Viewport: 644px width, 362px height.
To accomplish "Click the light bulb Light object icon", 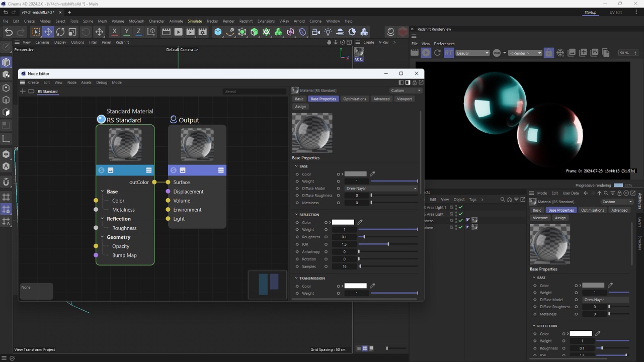I will (x=328, y=32).
